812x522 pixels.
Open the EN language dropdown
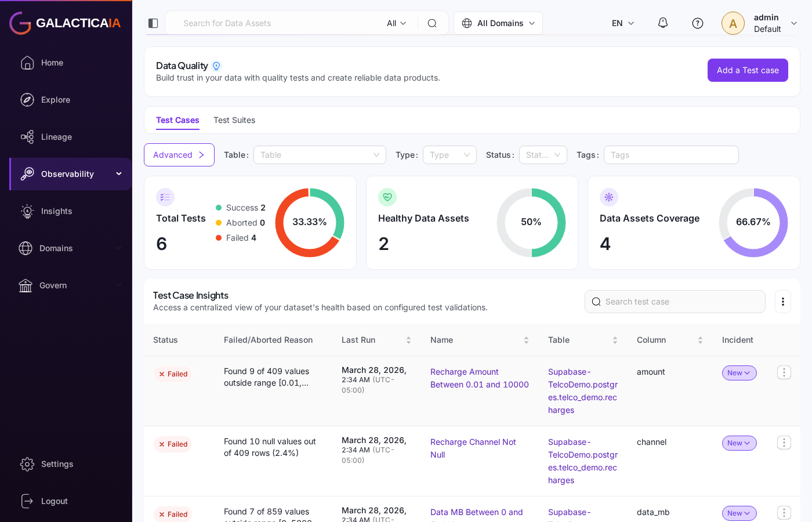click(x=623, y=23)
